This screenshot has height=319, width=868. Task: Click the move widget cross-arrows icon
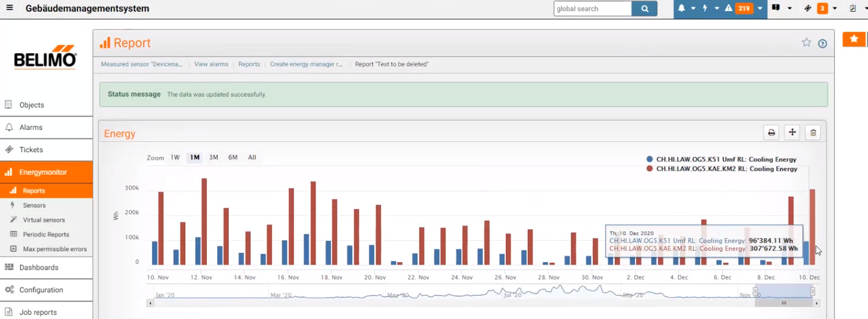click(792, 133)
